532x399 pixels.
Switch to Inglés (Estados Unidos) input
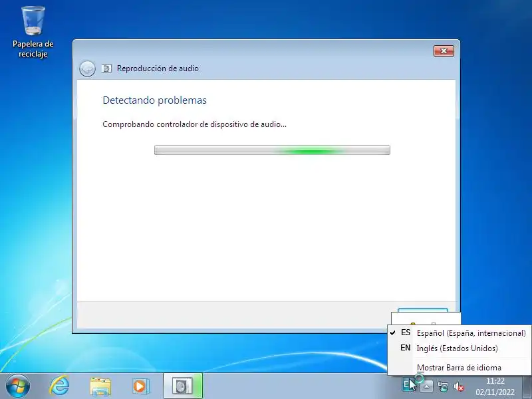(459, 348)
